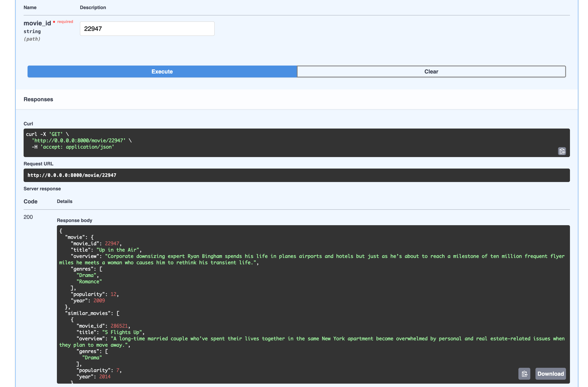Click the Description column header

tap(93, 7)
